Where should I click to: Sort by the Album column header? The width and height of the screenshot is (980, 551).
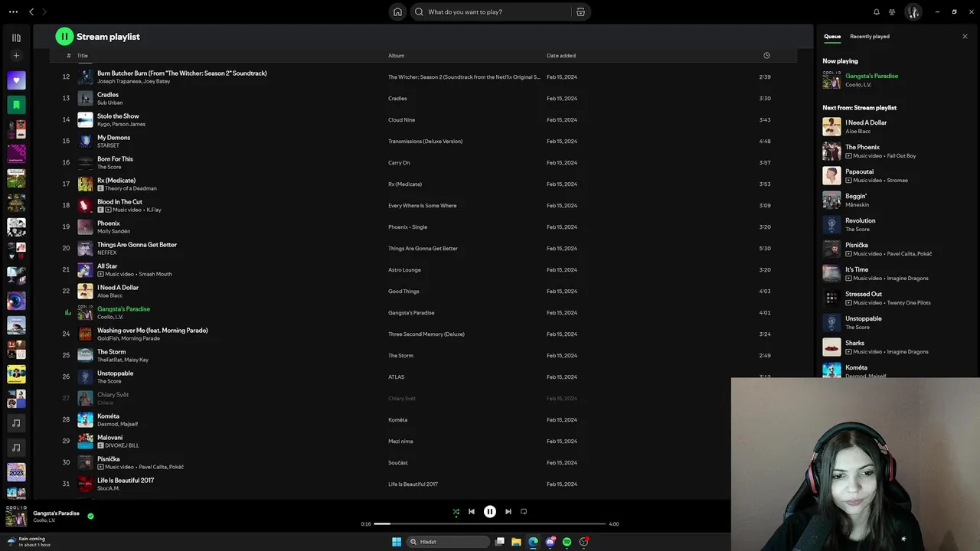click(396, 55)
